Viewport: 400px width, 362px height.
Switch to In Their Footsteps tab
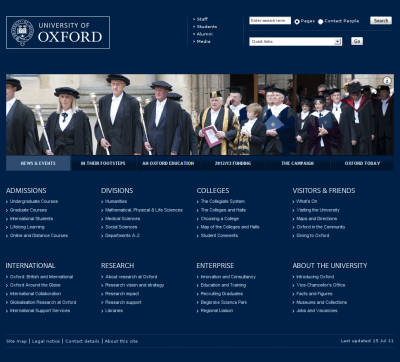pyautogui.click(x=103, y=163)
